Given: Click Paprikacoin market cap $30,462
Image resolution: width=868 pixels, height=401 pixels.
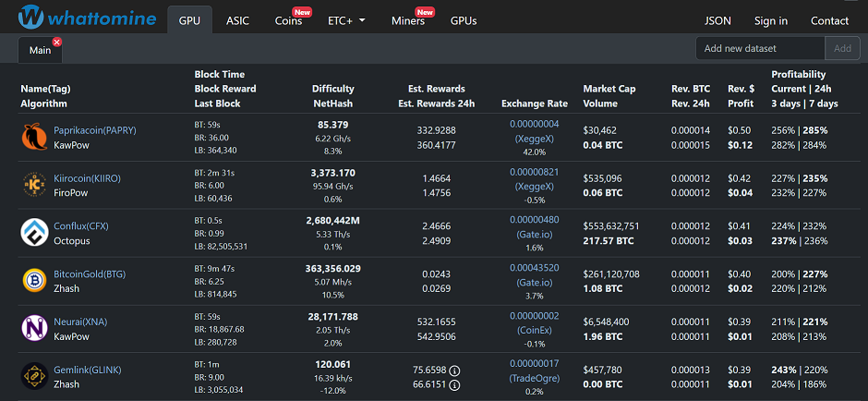Looking at the screenshot, I should point(599,130).
